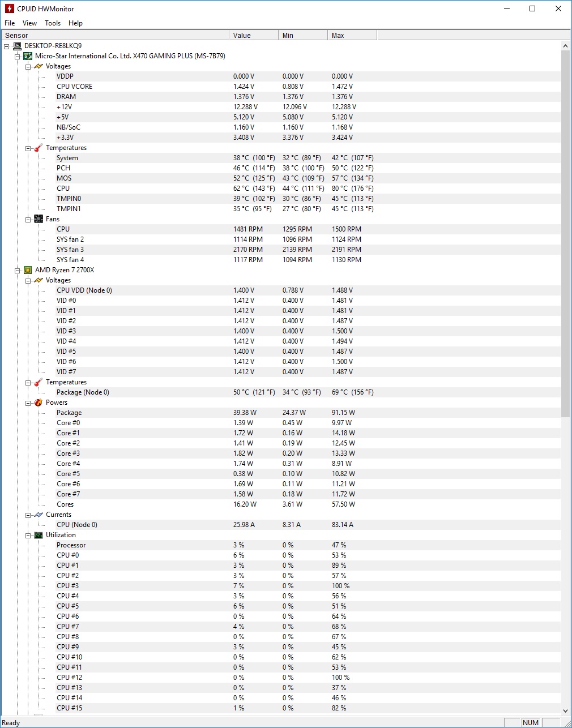
Task: Click the 12.288 V value for +12V
Action: coord(245,107)
